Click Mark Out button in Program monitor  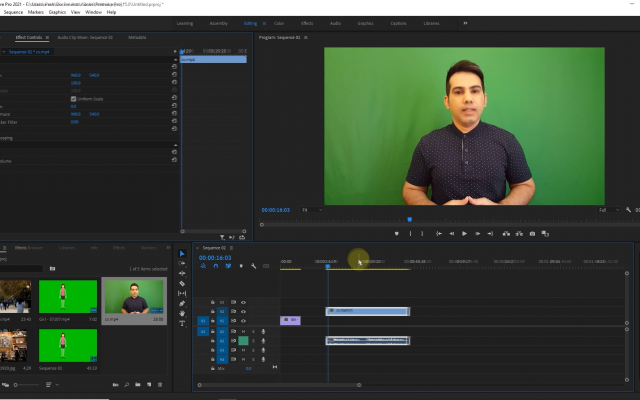[422, 233]
